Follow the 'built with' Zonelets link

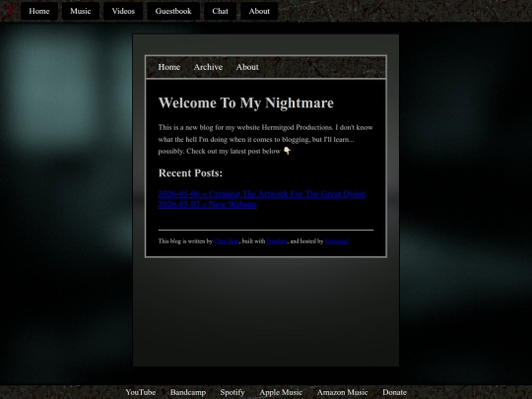pos(277,241)
